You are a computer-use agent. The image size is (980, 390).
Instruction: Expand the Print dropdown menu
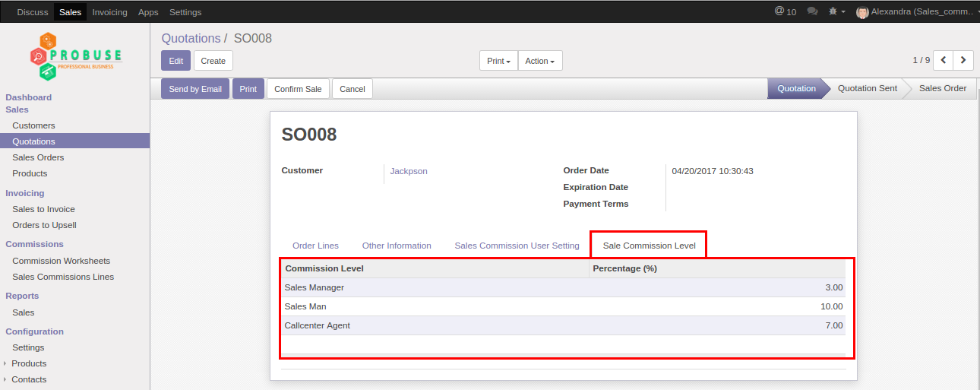pos(498,61)
